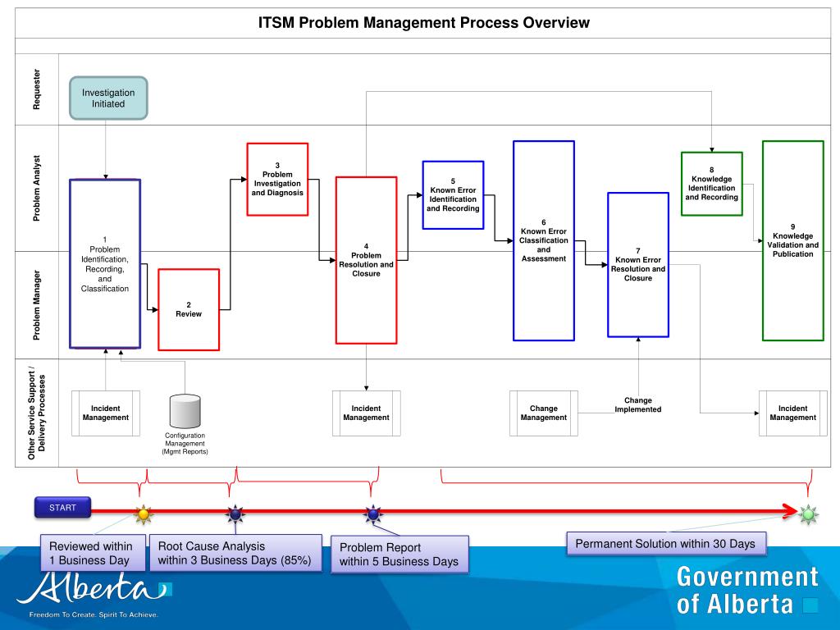
Task: Click the Reviewed within 1 Business Day callout
Action: [93, 553]
